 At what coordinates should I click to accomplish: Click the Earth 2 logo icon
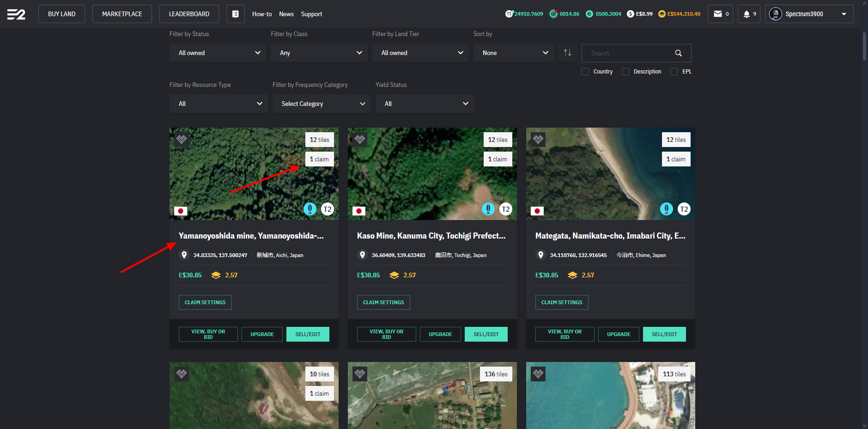point(16,14)
